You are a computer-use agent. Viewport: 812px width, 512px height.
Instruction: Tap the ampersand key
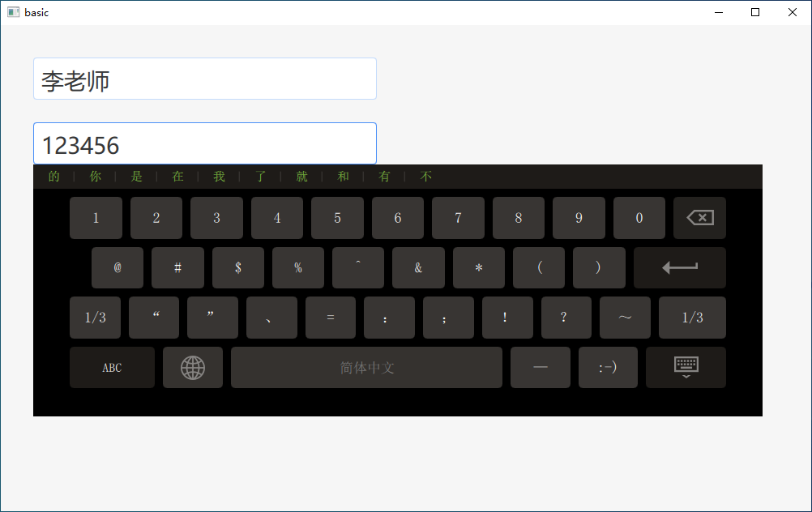click(x=418, y=267)
